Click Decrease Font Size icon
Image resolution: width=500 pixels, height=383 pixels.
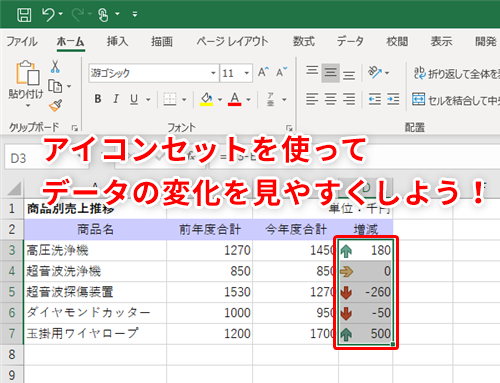[281, 72]
